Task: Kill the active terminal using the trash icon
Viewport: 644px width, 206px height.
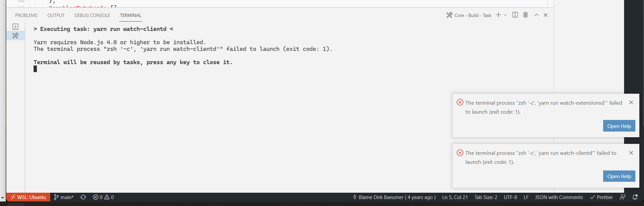Action: pos(525,15)
